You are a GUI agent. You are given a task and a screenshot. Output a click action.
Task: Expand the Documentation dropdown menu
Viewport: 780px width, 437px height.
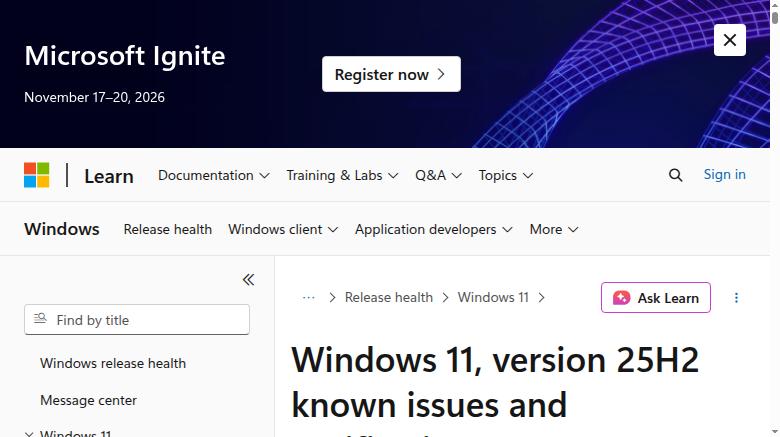214,175
